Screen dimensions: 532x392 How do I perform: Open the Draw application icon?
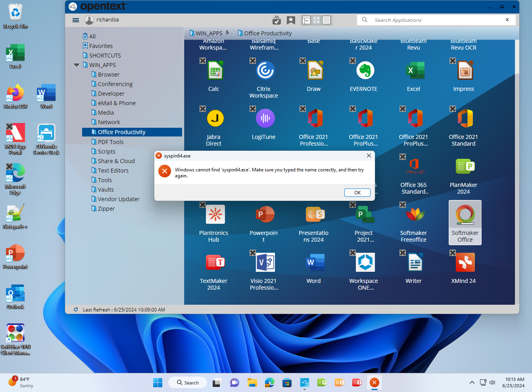315,71
